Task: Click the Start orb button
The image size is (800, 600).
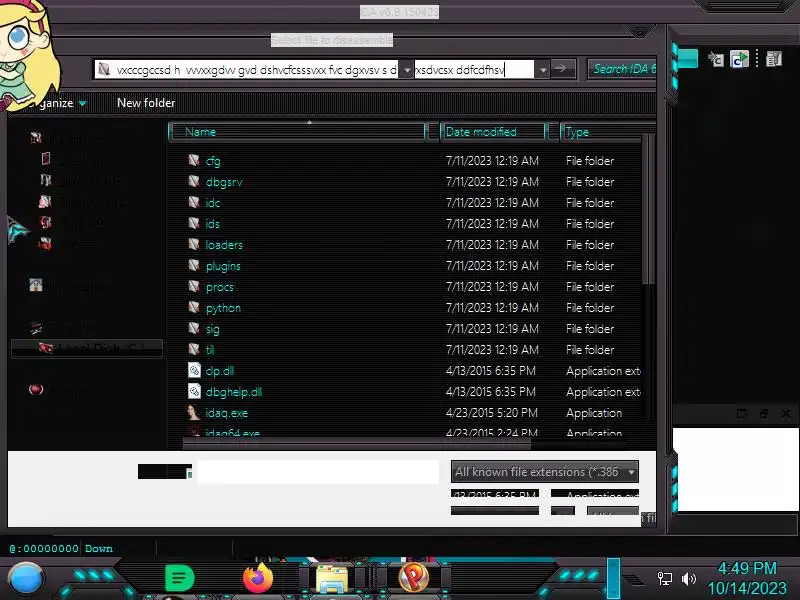Action: 25,579
